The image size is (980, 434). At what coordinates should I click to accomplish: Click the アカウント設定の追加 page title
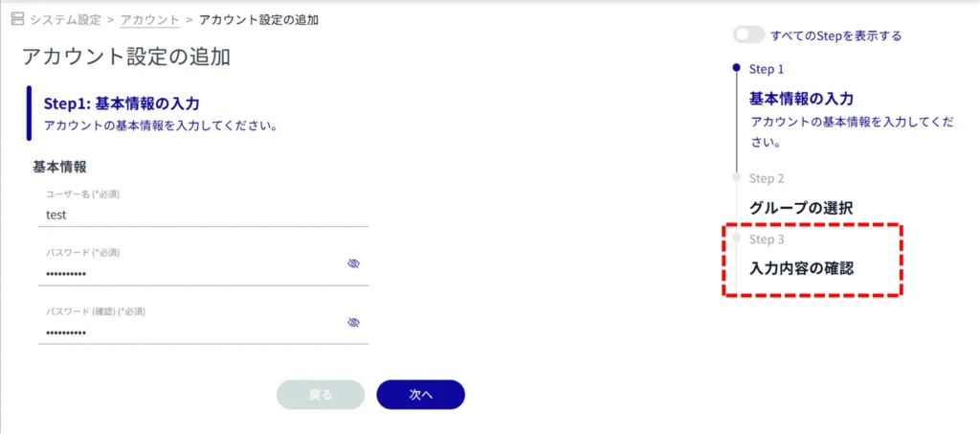tap(126, 57)
